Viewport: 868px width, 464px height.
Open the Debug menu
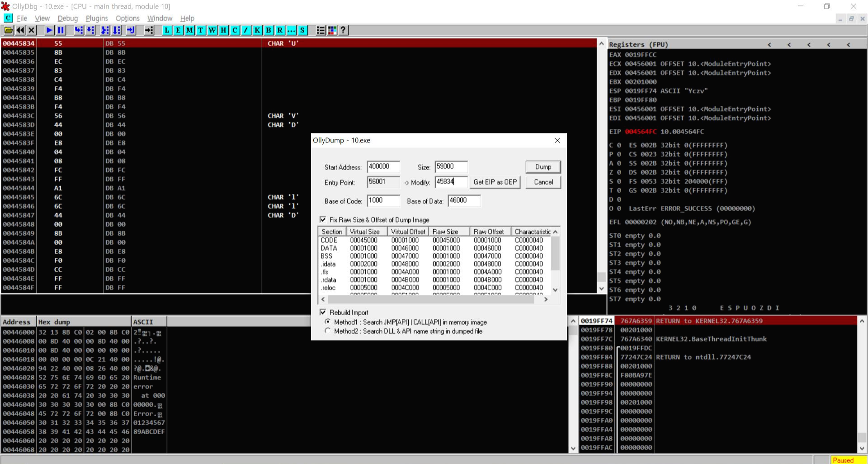[x=68, y=18]
